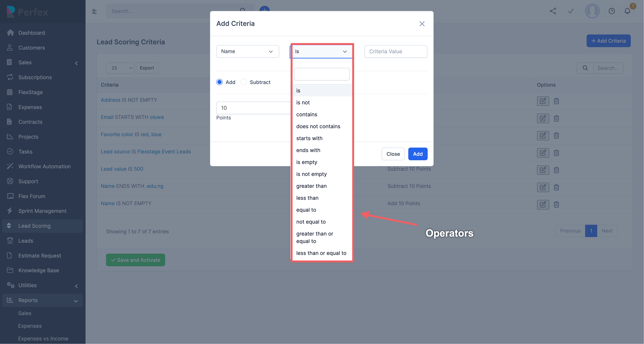Open the 25 entries per page dropdown
This screenshot has height=344, width=644.
pyautogui.click(x=120, y=68)
